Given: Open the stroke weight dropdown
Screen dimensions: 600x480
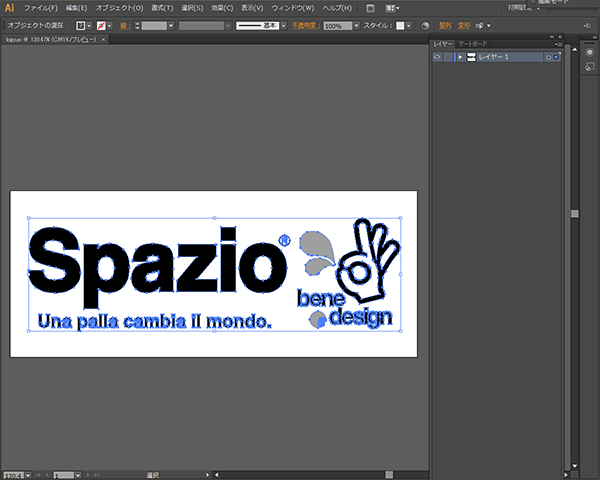Looking at the screenshot, I should [171, 25].
